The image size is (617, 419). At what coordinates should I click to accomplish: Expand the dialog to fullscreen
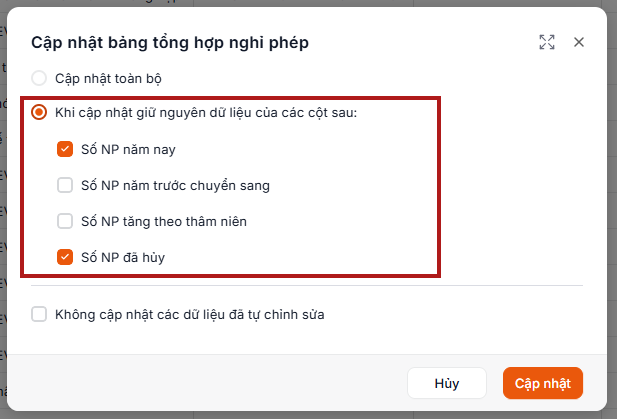coord(547,42)
